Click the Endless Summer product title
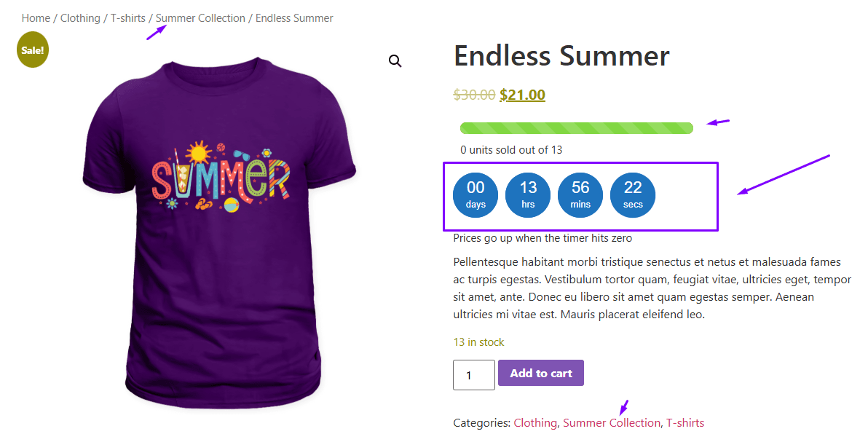The height and width of the screenshot is (434, 868). point(561,56)
